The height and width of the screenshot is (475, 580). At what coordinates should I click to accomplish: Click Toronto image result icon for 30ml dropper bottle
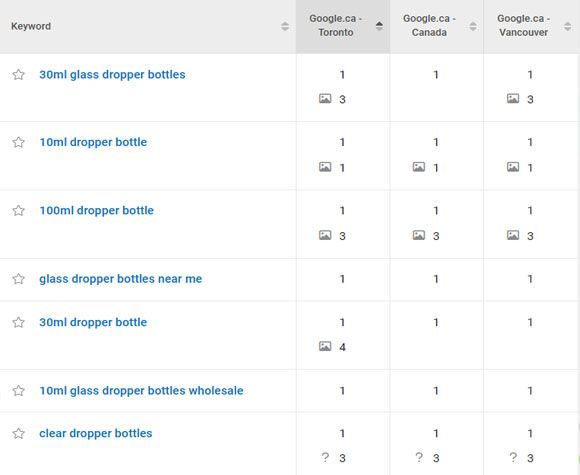[x=325, y=346]
